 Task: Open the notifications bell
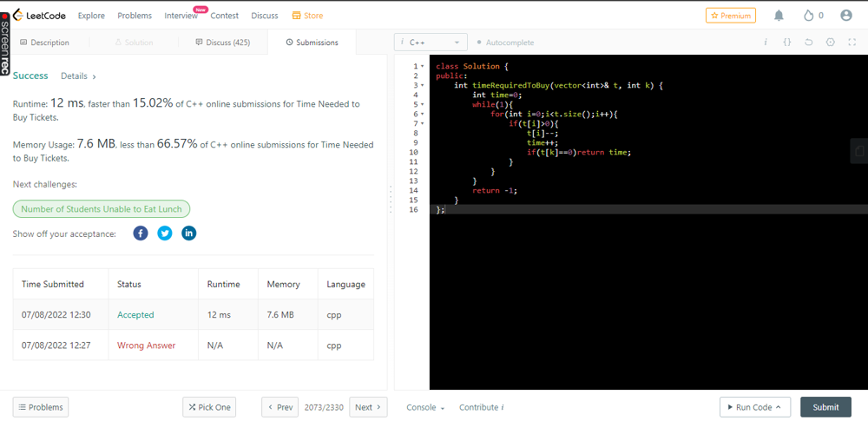[779, 16]
